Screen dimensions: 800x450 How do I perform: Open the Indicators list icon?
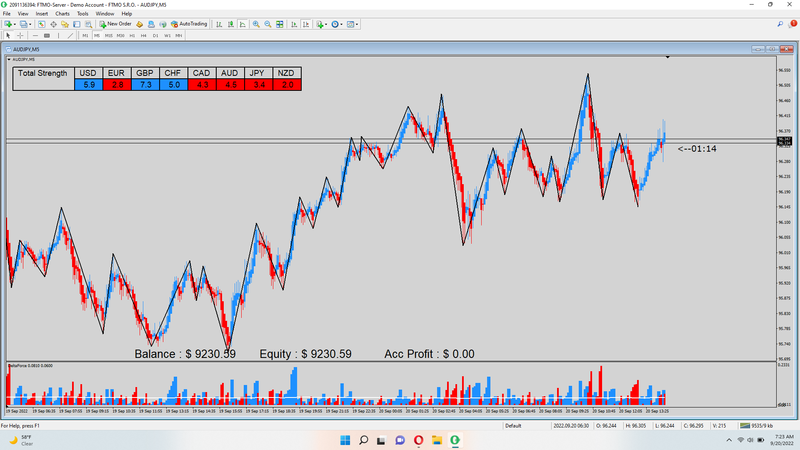(319, 24)
